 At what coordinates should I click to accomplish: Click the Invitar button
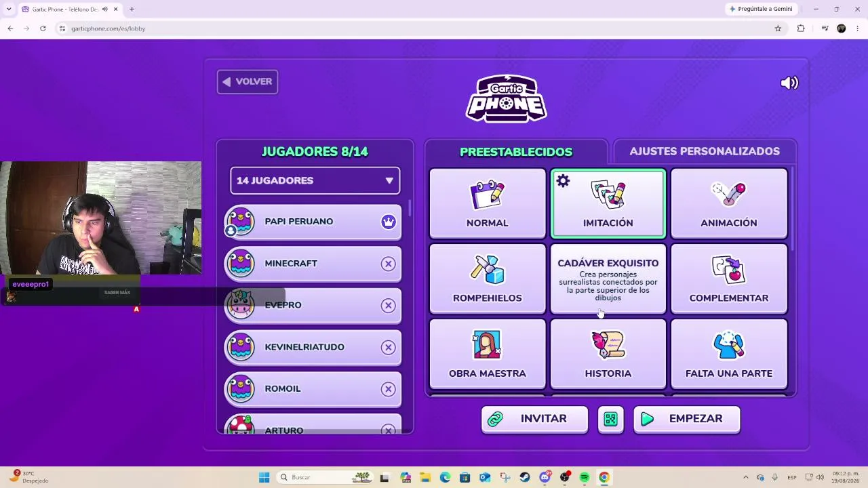tap(534, 419)
